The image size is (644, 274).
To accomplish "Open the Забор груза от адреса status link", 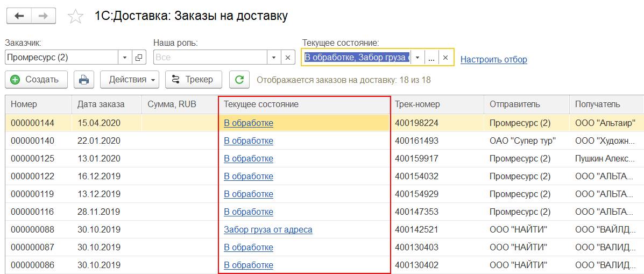I will (x=268, y=230).
